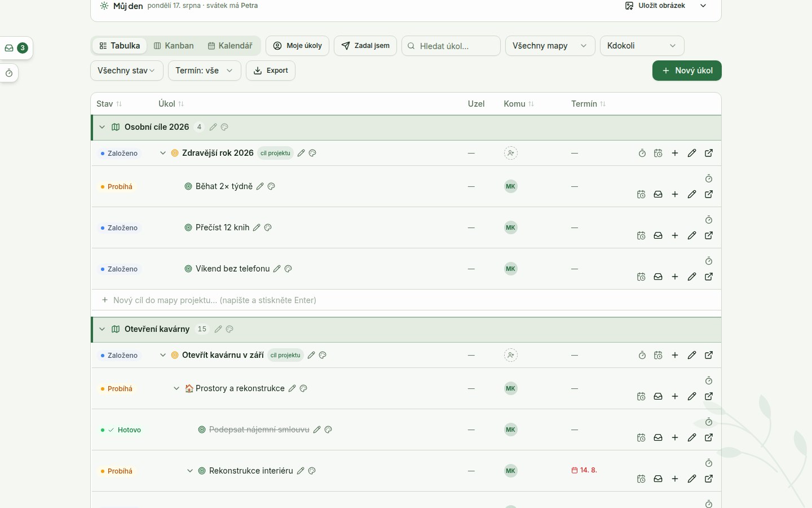The image size is (812, 508).
Task: Collapse the Otevření kavárny group
Action: pyautogui.click(x=102, y=329)
